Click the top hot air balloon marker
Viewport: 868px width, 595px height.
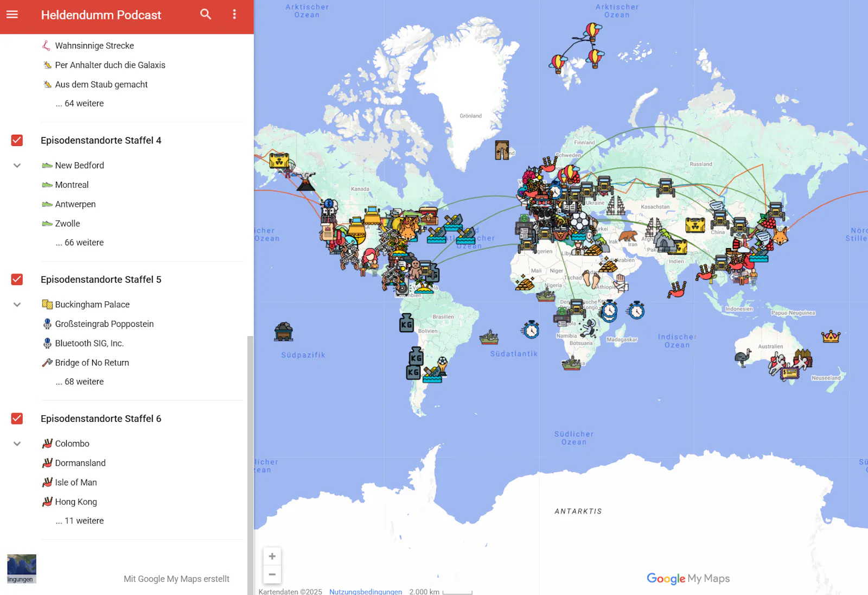592,32
